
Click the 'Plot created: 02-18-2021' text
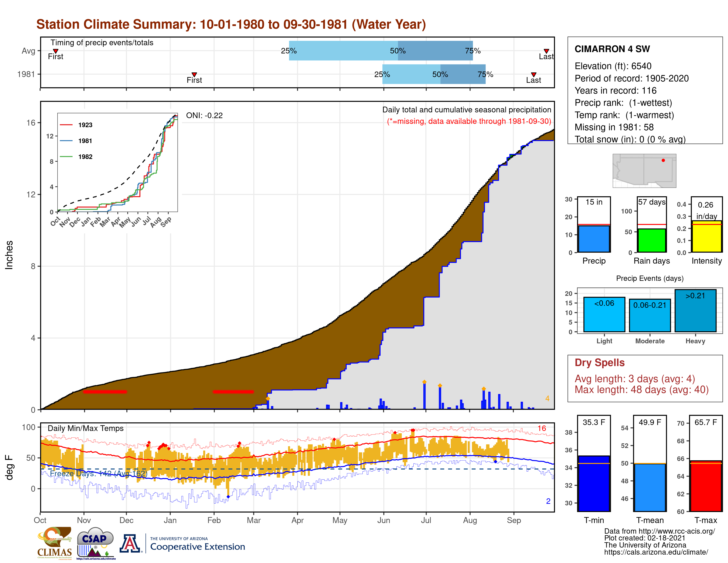click(645, 538)
